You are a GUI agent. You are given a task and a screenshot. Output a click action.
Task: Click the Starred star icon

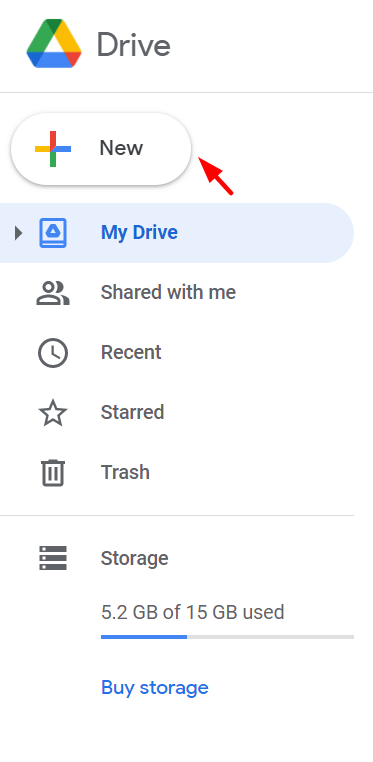[x=53, y=413]
